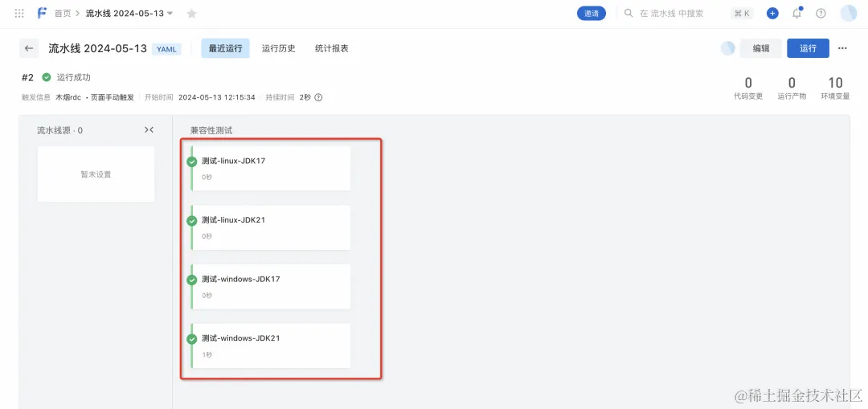The height and width of the screenshot is (409, 868).
Task: Click success check icon of 测试-linux-JDK21
Action: [192, 221]
